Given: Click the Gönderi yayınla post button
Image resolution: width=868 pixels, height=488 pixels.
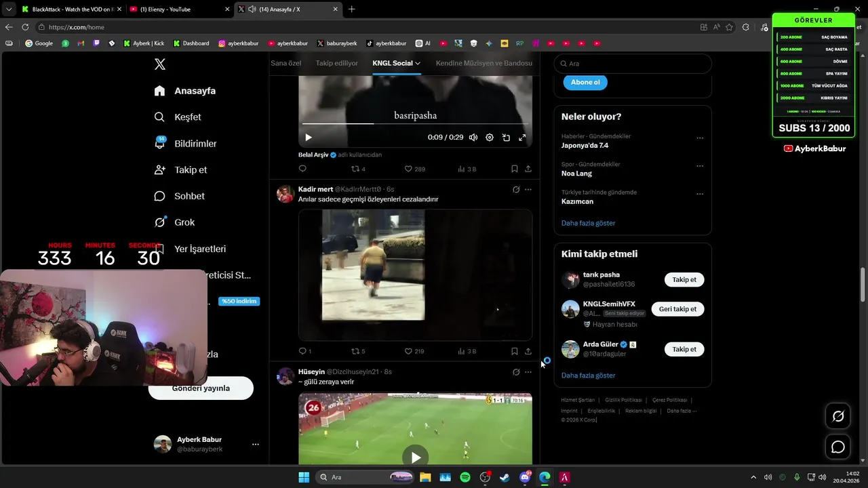Looking at the screenshot, I should click(201, 388).
